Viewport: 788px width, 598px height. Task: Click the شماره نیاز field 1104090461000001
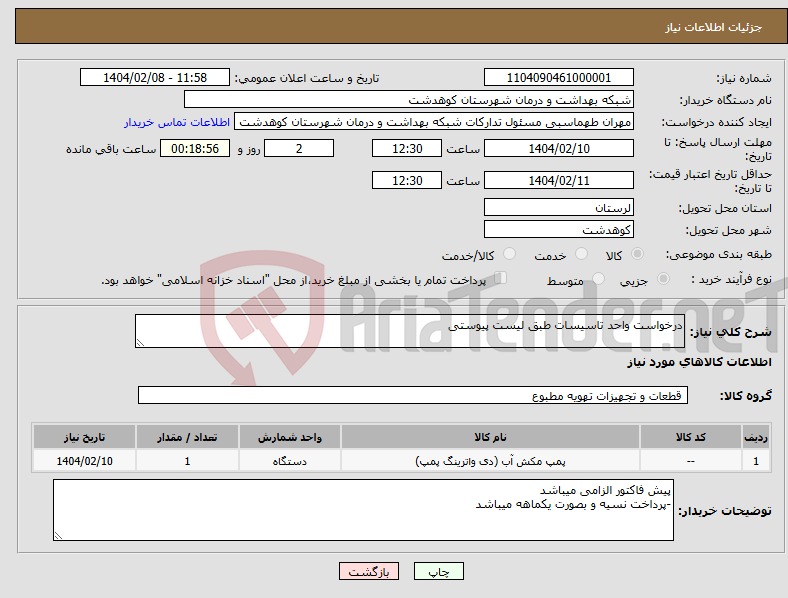(x=558, y=77)
